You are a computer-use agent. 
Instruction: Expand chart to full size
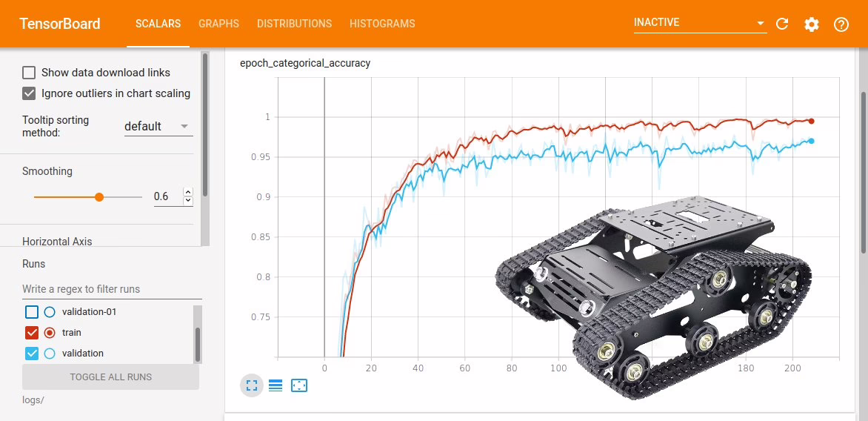pyautogui.click(x=252, y=385)
